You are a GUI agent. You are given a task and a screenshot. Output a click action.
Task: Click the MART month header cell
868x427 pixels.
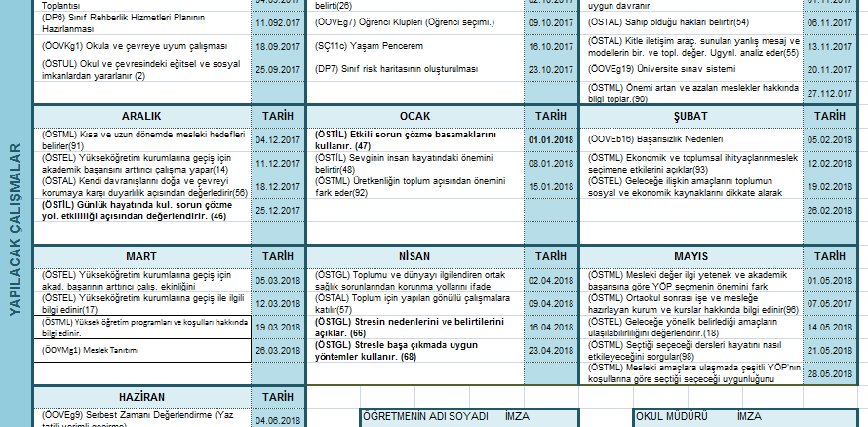[x=141, y=255]
